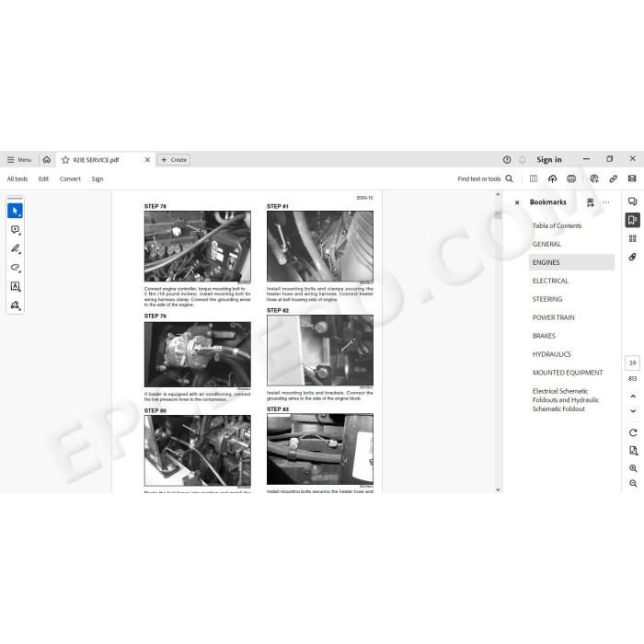644x644 pixels.
Task: Click the upload to cloud icon
Action: tap(552, 178)
